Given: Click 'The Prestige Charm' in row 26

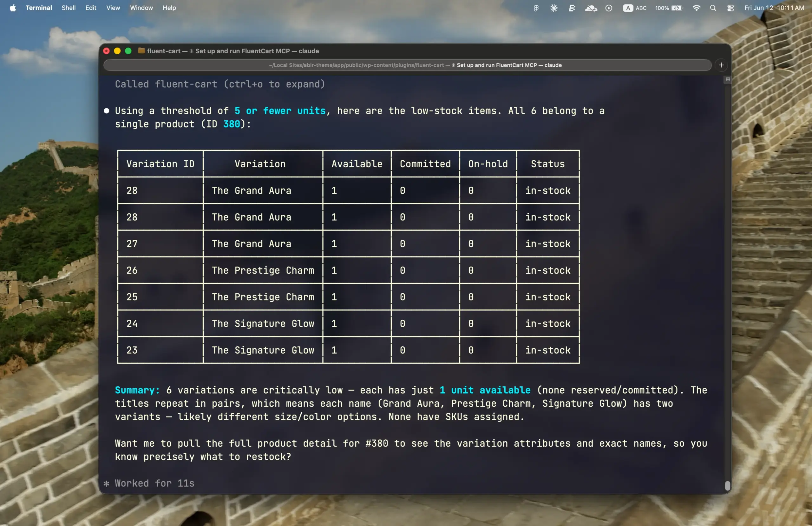Looking at the screenshot, I should (x=263, y=270).
